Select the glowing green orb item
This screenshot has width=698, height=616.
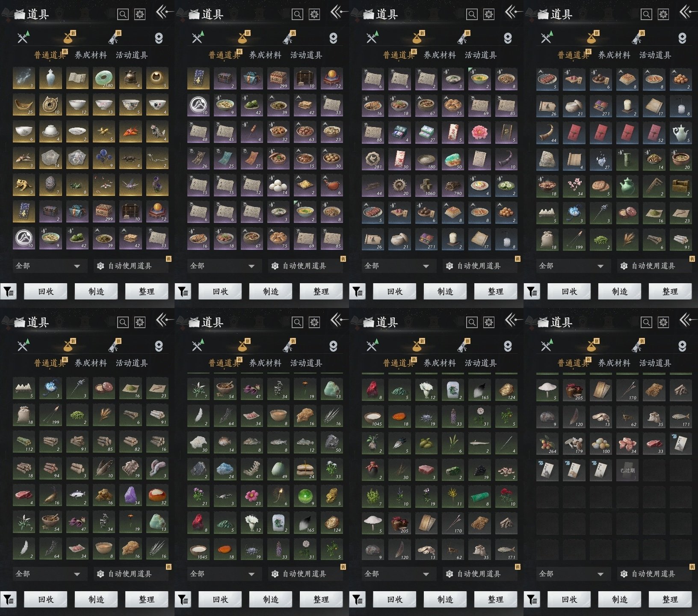pyautogui.click(x=305, y=495)
